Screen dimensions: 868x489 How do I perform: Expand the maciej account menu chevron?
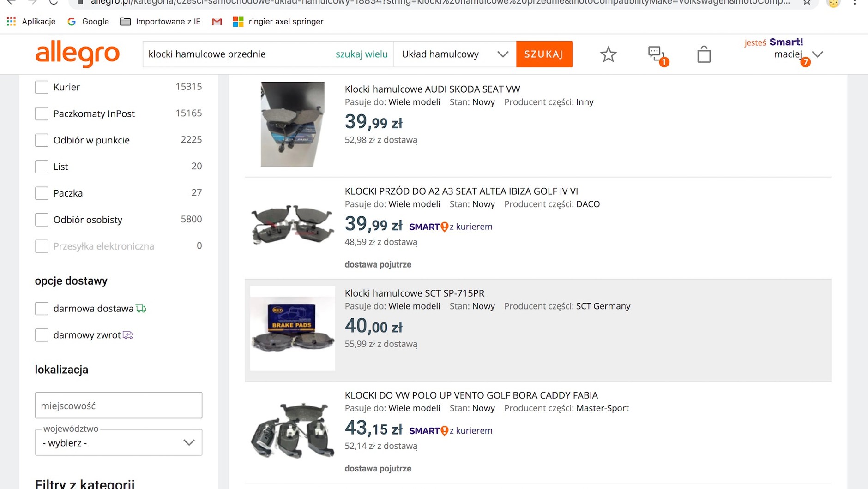(818, 54)
